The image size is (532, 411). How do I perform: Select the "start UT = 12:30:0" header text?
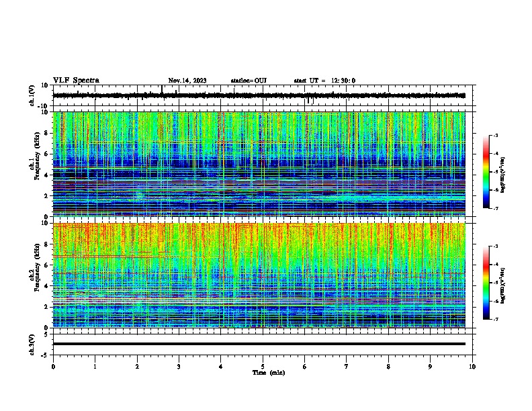[x=324, y=81]
